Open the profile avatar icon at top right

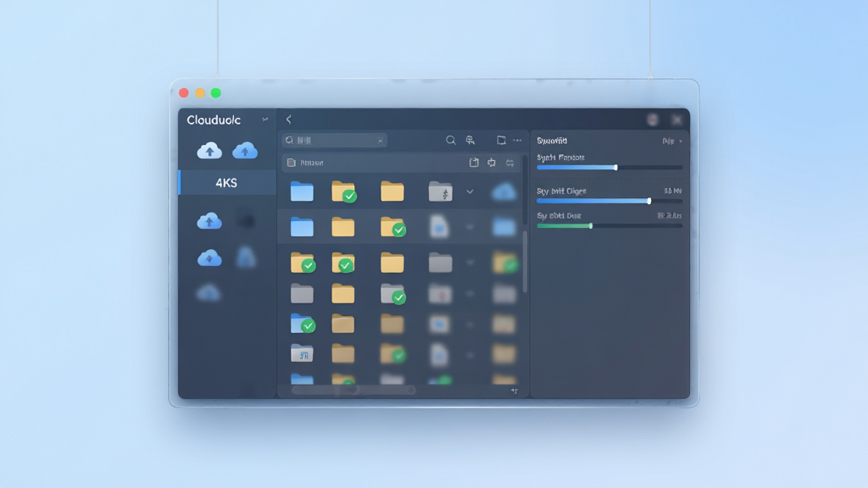[x=653, y=119]
